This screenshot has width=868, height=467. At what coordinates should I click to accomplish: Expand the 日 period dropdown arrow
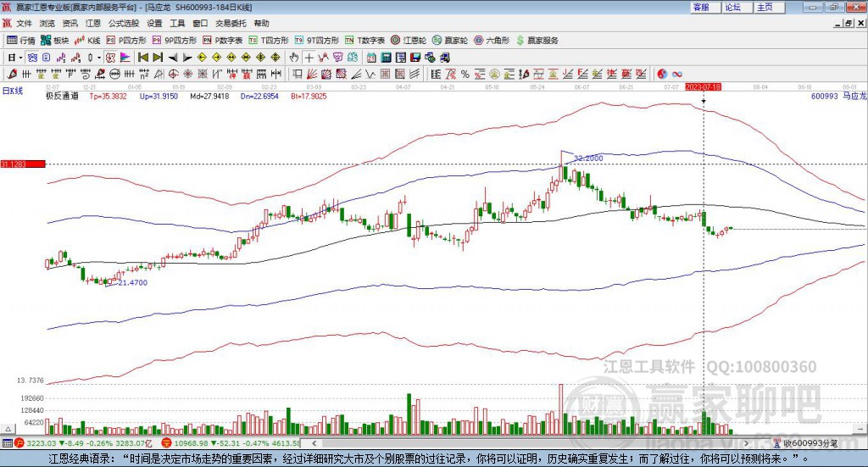20,58
